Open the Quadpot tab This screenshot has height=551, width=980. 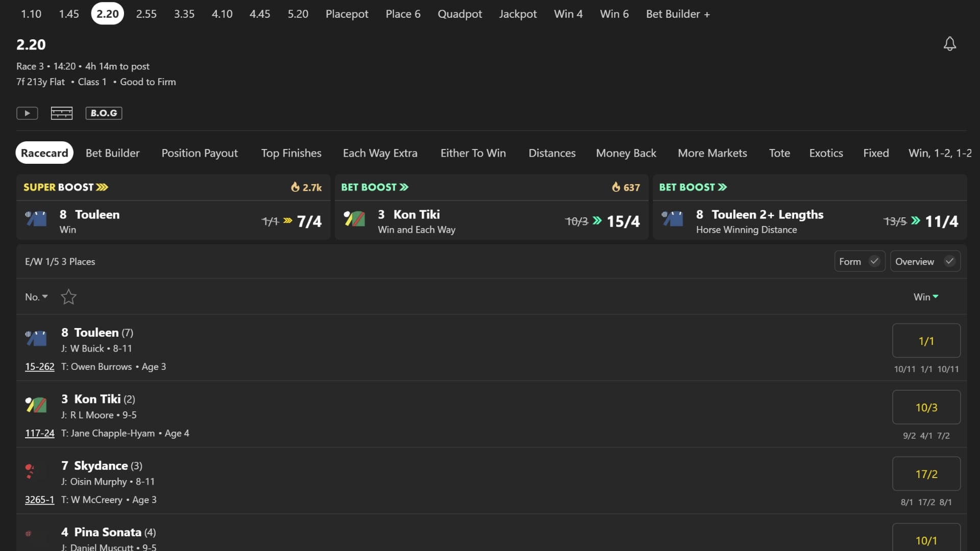(x=460, y=14)
